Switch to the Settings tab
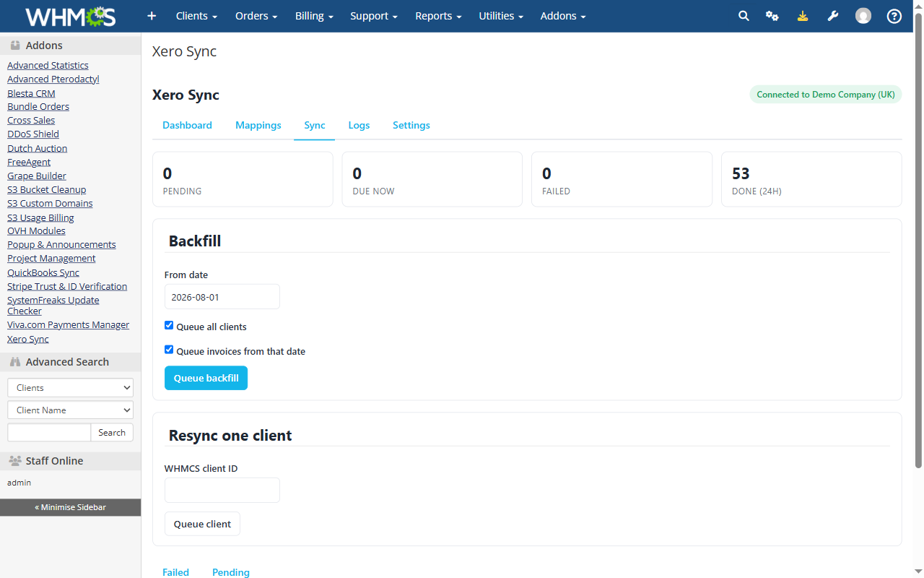Screen dimensions: 924x578 (411, 125)
